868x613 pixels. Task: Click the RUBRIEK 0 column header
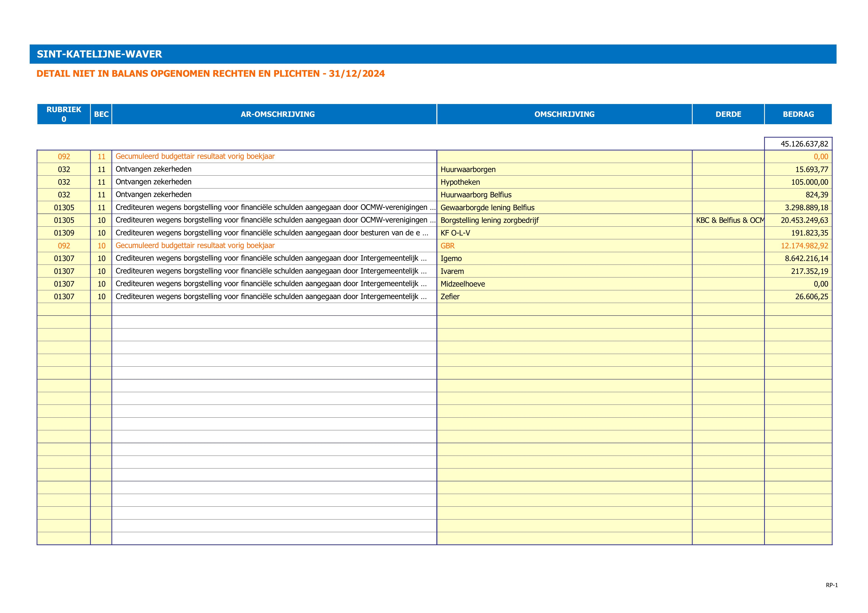pos(64,114)
